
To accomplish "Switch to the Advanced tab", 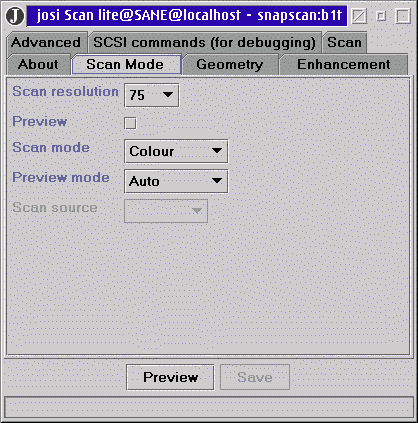I will pos(46,42).
